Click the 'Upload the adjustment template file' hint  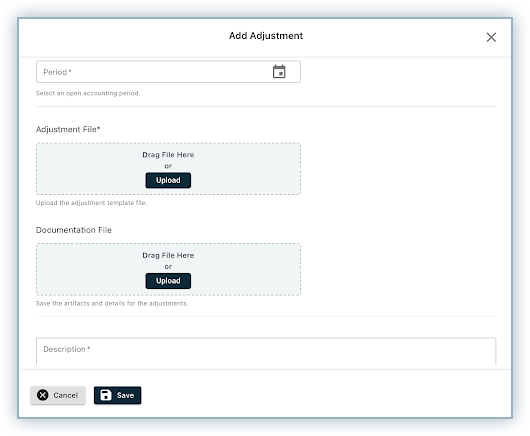(x=92, y=203)
